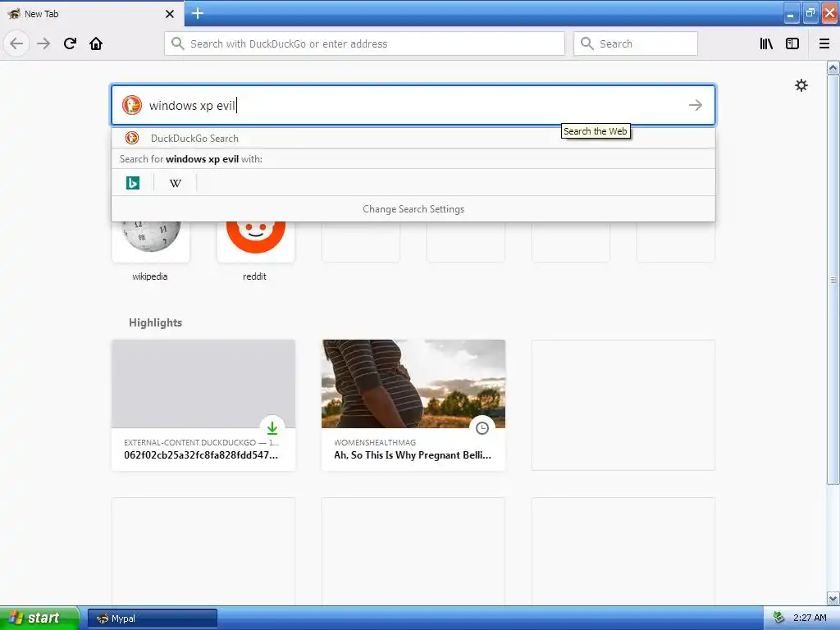Search with Bing one-off engine icon
The width and height of the screenshot is (840, 630).
pos(133,183)
